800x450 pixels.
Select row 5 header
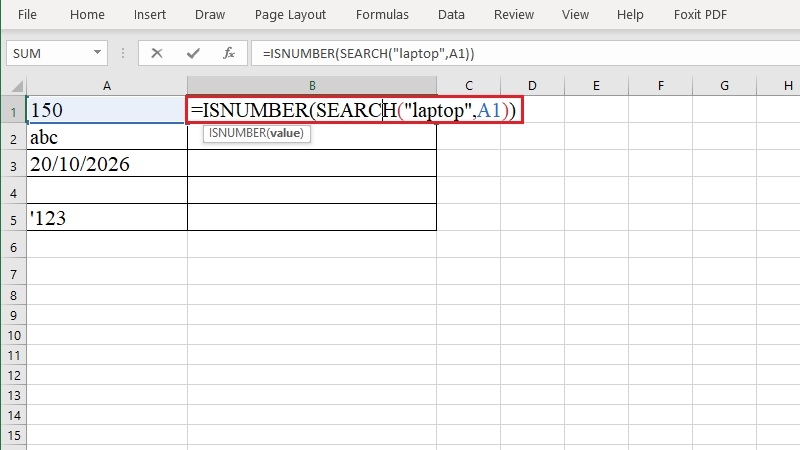pos(14,218)
